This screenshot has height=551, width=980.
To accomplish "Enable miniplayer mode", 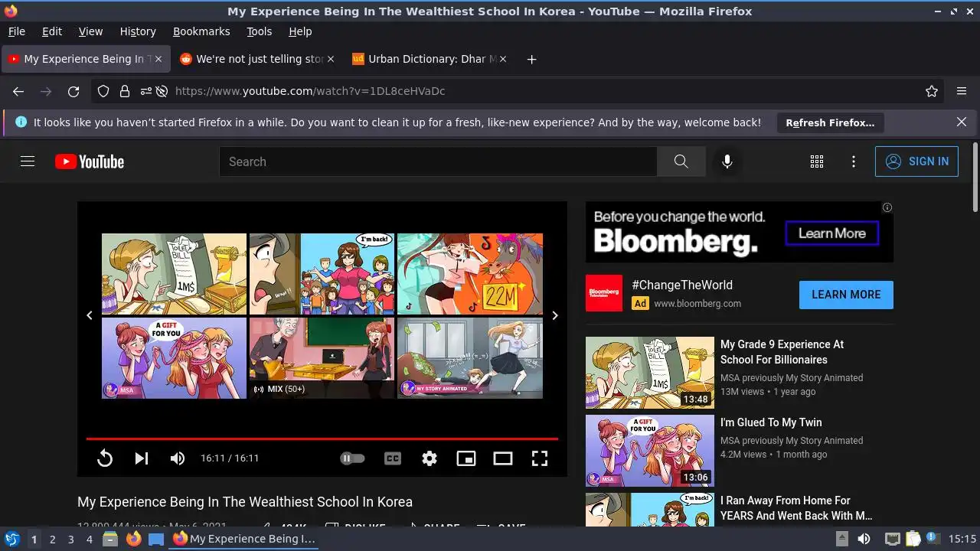I will click(x=466, y=458).
